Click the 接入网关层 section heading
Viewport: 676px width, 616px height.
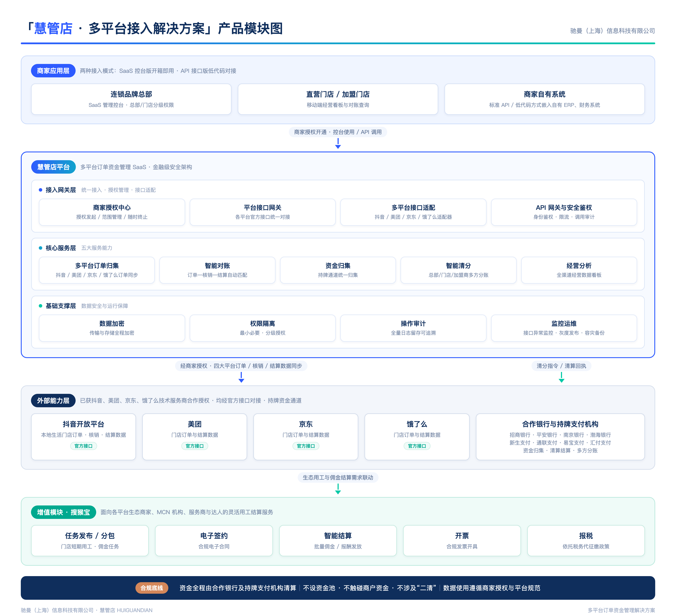click(61, 190)
